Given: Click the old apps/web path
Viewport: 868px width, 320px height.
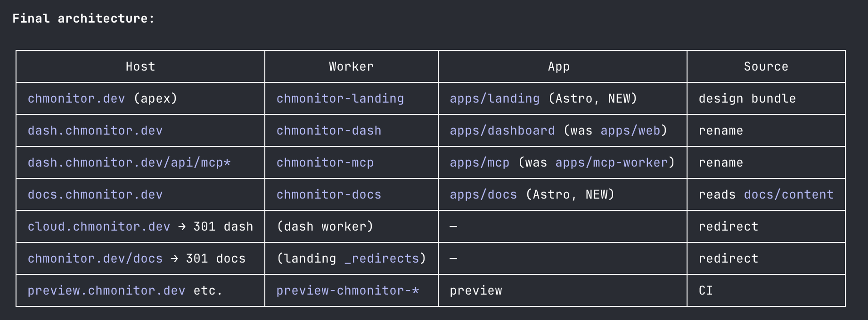Looking at the screenshot, I should (x=631, y=130).
